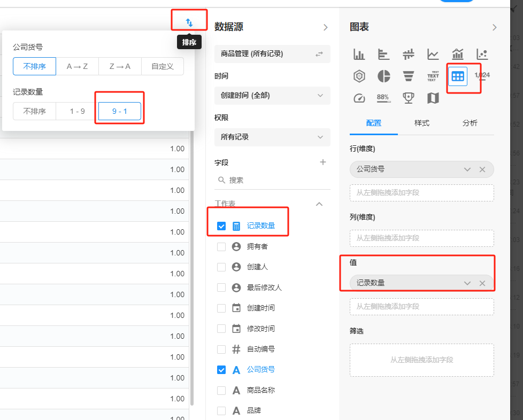The height and width of the screenshot is (420, 523).
Task: Select the vertical bar chart type
Action: 359,54
